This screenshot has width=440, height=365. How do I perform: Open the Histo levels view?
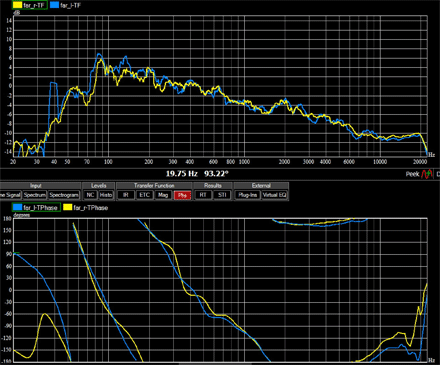106,195
